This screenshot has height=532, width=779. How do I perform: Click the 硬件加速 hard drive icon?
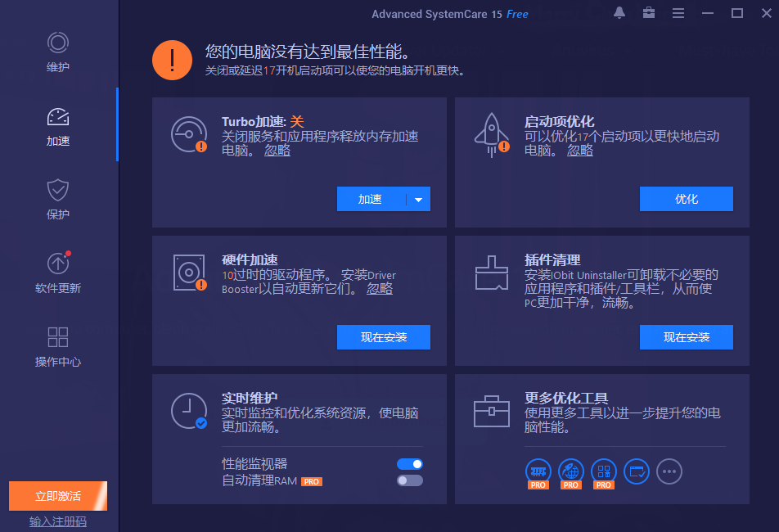coord(189,273)
